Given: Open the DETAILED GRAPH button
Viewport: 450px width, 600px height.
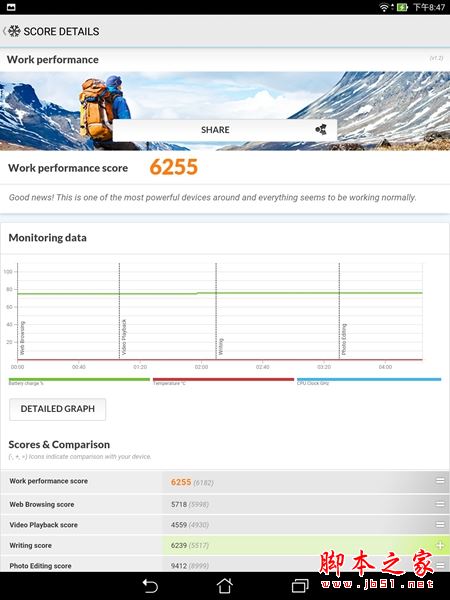Looking at the screenshot, I should coord(57,409).
